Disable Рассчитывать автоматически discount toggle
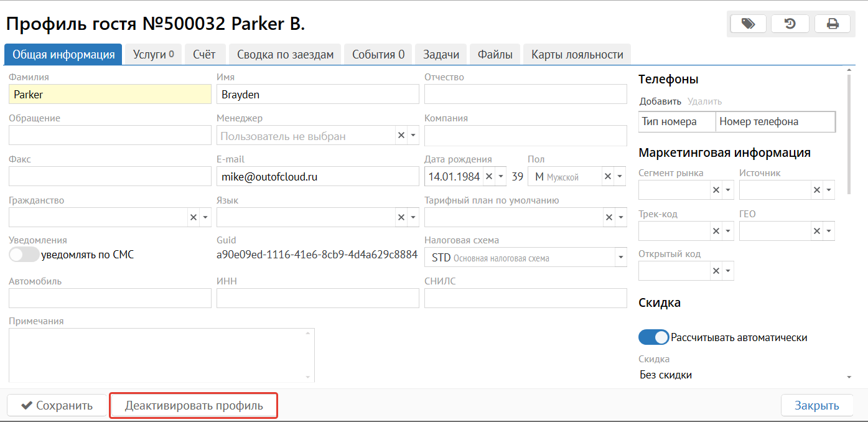Image resolution: width=868 pixels, height=422 pixels. coord(653,337)
